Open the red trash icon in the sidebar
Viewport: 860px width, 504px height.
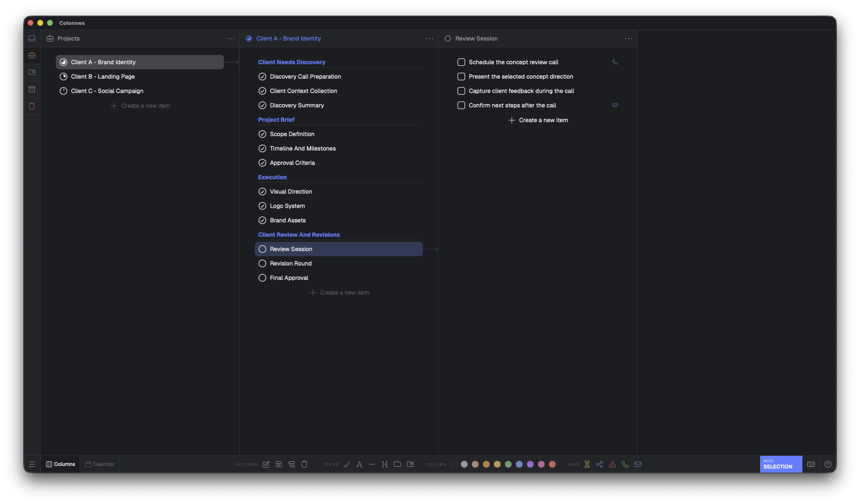coord(32,106)
